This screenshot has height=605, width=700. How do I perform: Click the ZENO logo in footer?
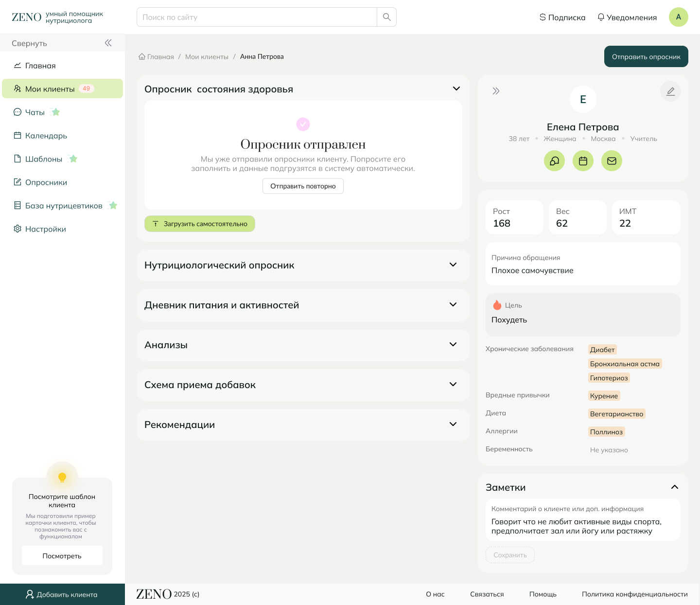(154, 594)
